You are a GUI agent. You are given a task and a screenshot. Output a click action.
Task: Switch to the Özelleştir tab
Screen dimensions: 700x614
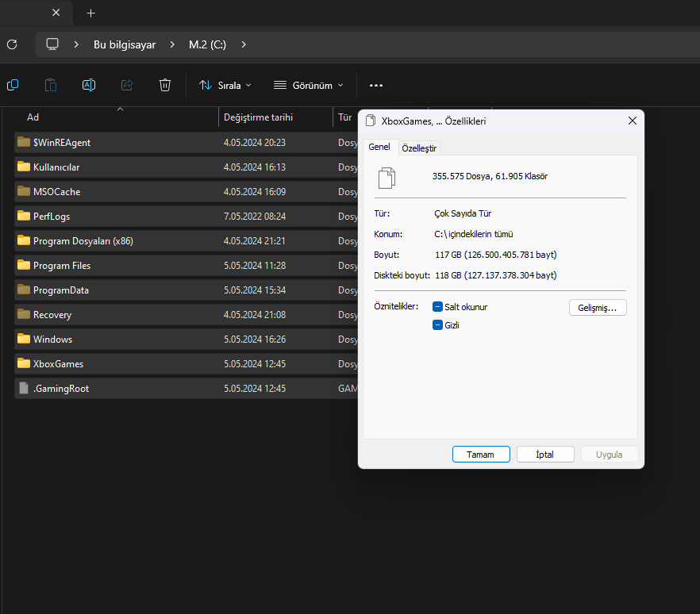419,148
